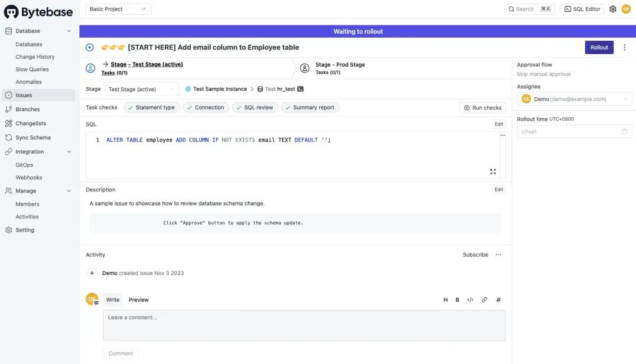Insert issue reference hash icon
Image resolution: width=636 pixels, height=364 pixels.
499,300
